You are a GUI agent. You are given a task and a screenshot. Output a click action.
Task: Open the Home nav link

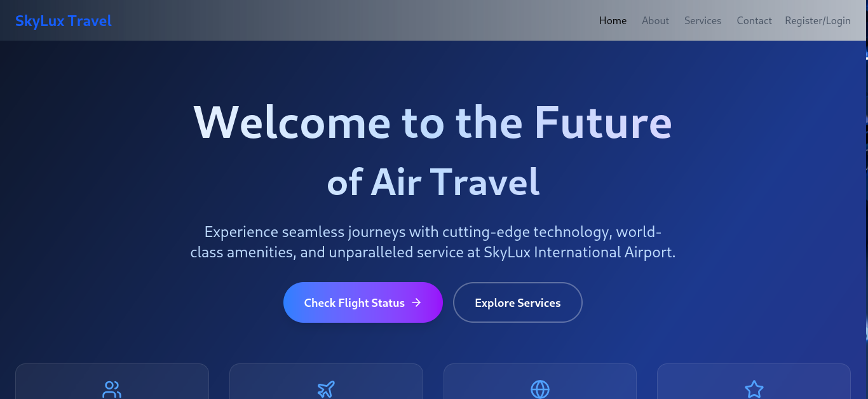coord(613,20)
